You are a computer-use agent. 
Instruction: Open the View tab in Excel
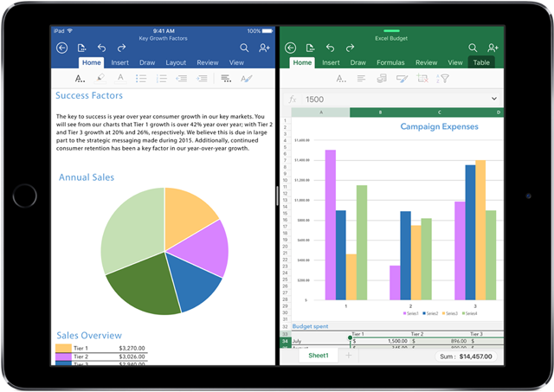point(455,62)
